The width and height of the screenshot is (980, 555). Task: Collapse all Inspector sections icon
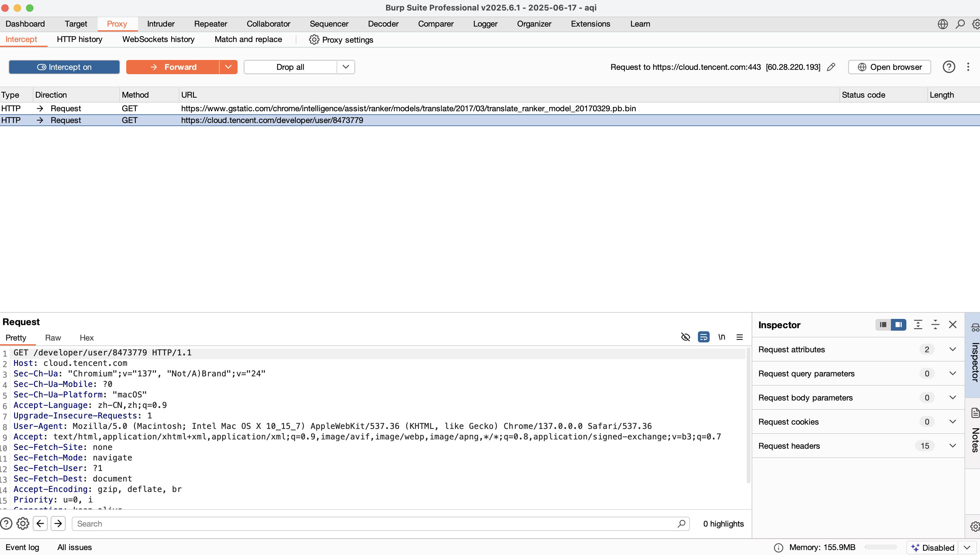[935, 325]
